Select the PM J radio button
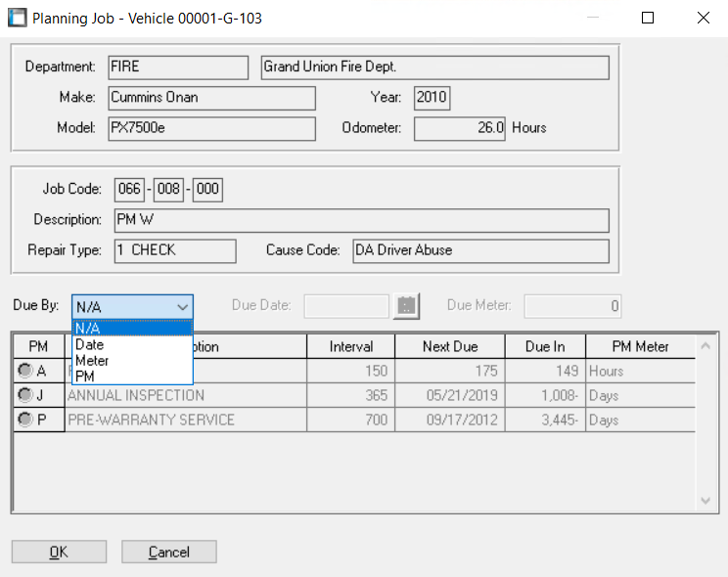Screen dimensions: 728x577 pos(24,396)
